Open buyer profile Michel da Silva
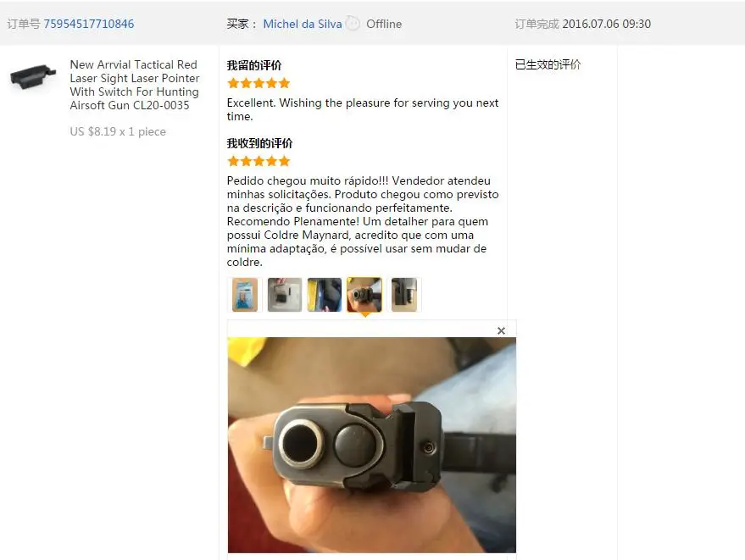Image resolution: width=745 pixels, height=560 pixels. point(303,24)
